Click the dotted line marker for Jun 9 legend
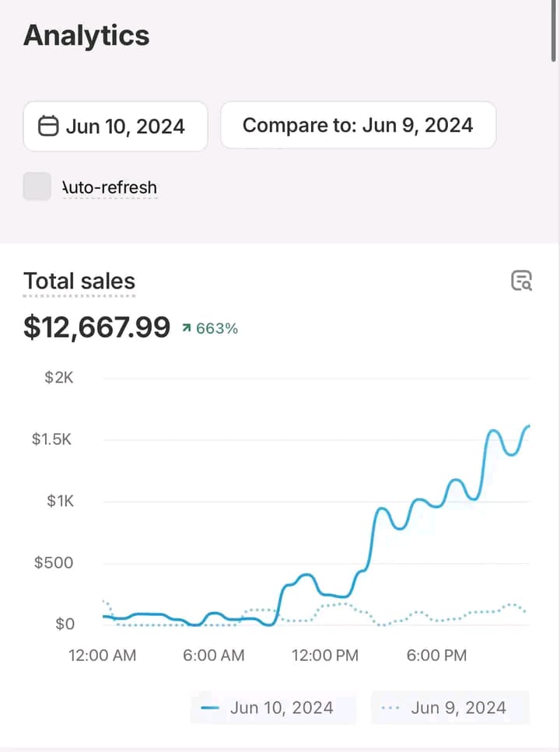560x752 pixels. point(392,708)
